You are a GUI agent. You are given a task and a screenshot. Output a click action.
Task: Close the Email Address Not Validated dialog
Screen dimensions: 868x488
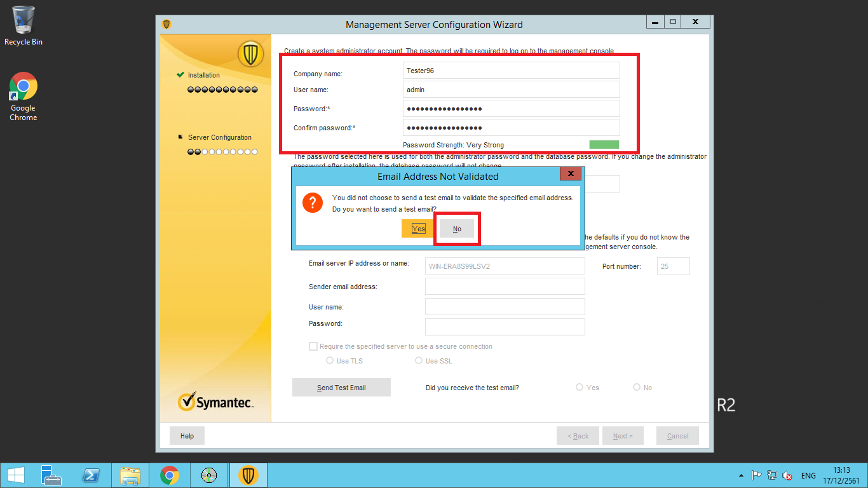[x=570, y=173]
